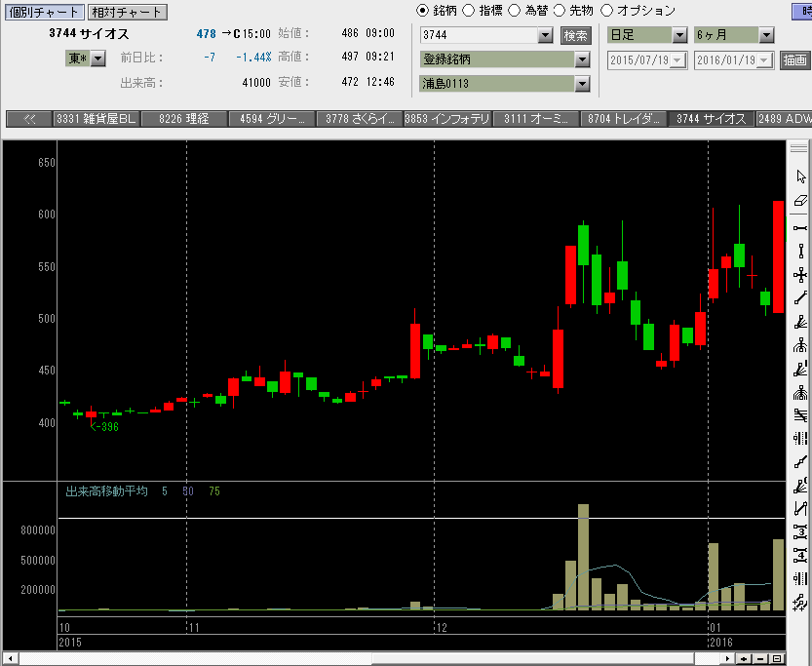Switch to the 3853 インフォテリ tab

(x=448, y=119)
